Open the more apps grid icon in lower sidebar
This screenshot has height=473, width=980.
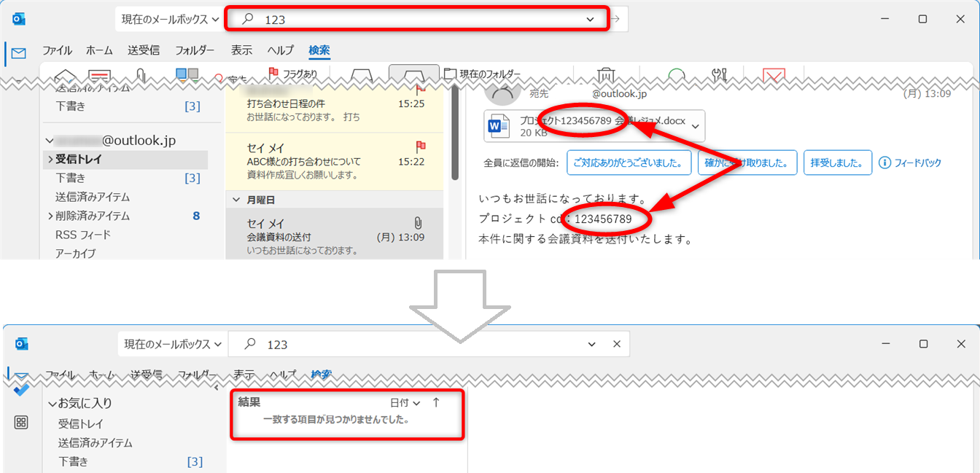[x=21, y=422]
